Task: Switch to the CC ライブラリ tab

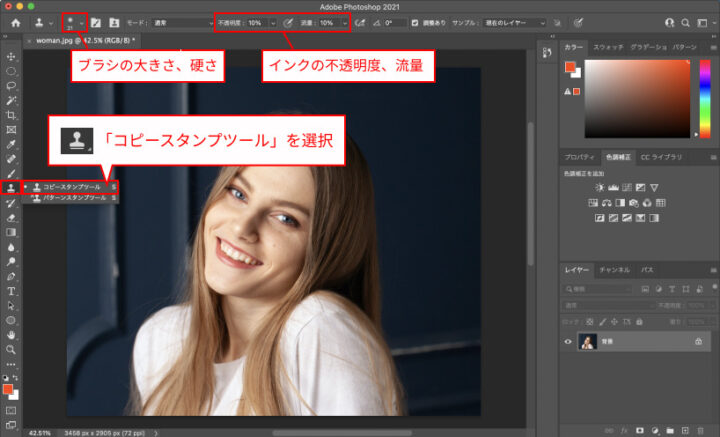Action: [x=661, y=157]
